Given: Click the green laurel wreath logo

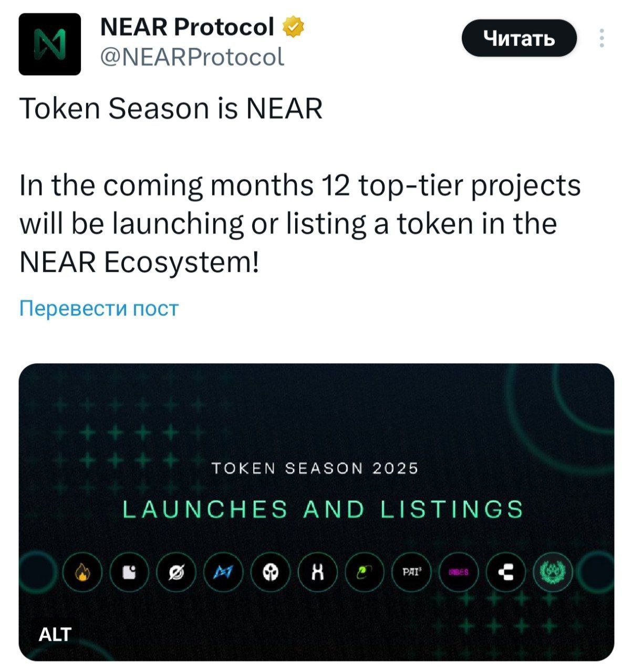Looking at the screenshot, I should tap(552, 572).
